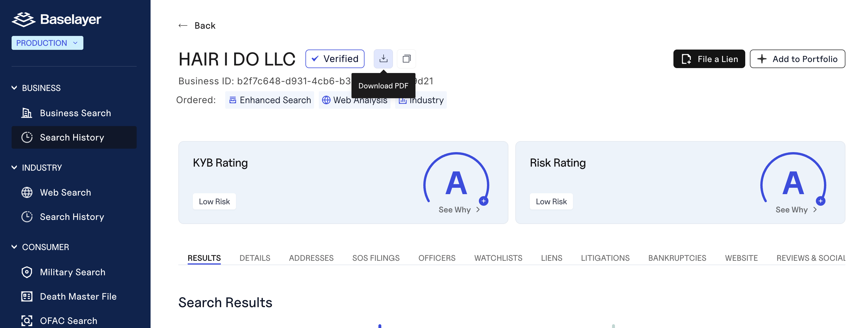Switch to the WATCHLISTS tab
This screenshot has height=328, width=868.
pos(498,258)
